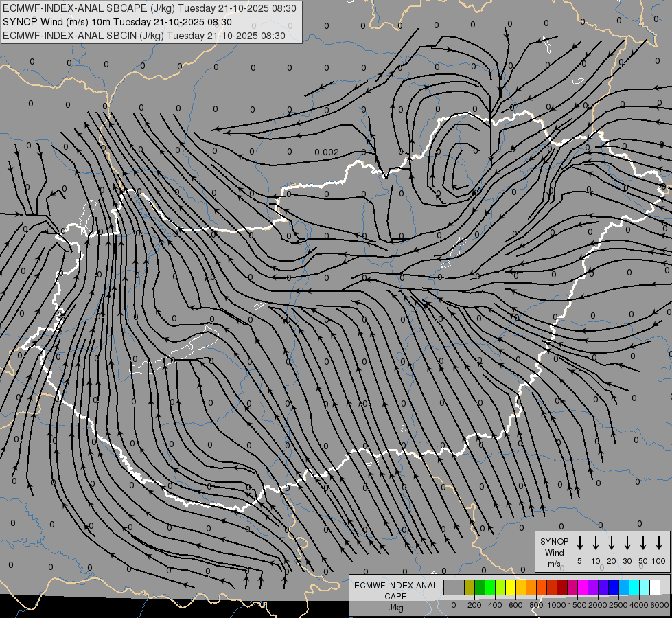Image resolution: width=672 pixels, height=618 pixels.
Task: Click the 600 tick label on color scale
Action: 515,605
